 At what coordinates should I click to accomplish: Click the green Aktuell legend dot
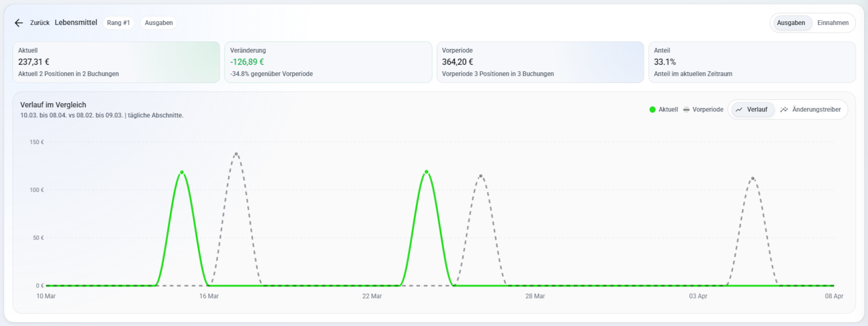click(653, 110)
